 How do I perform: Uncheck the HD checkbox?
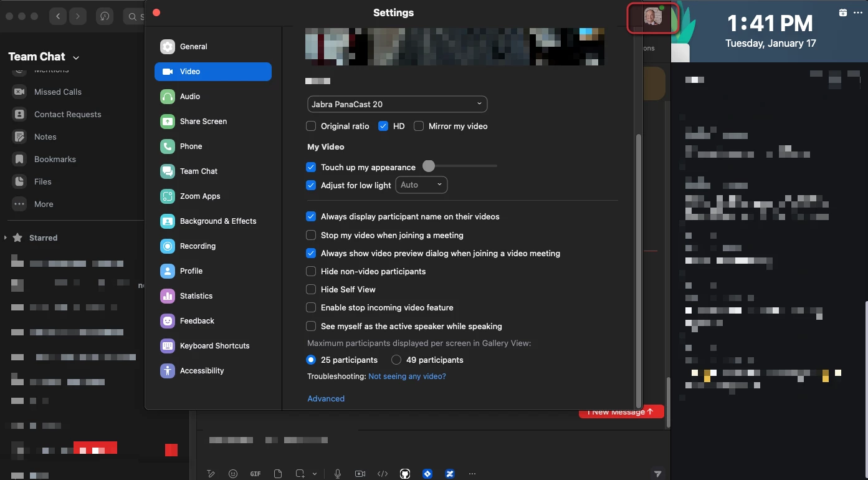(x=383, y=126)
